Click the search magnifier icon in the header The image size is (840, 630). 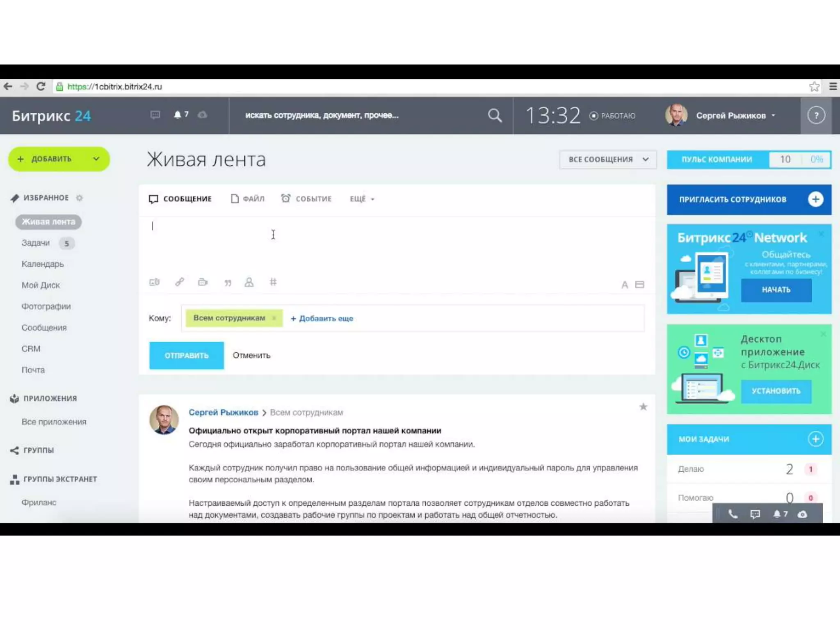click(x=495, y=116)
